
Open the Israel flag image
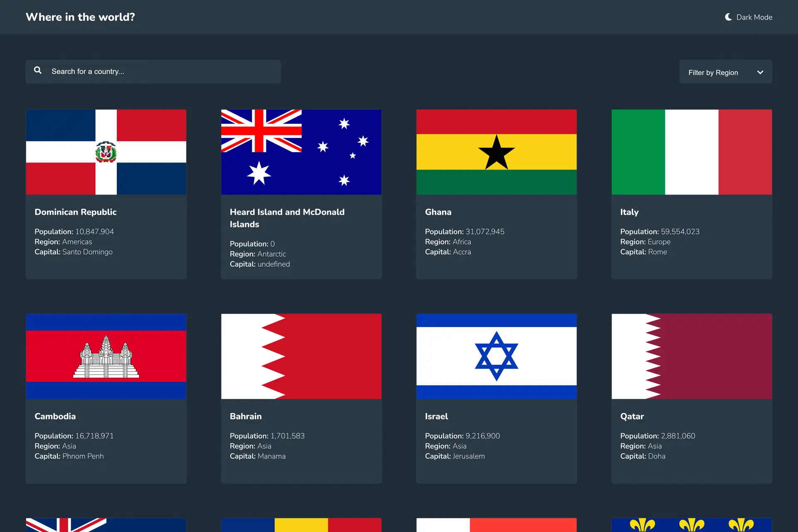tap(496, 356)
